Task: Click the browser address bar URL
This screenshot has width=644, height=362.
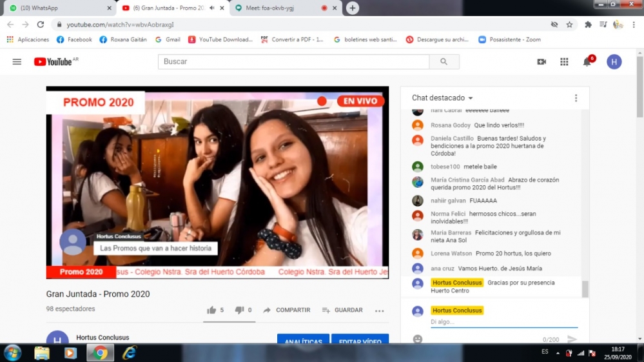Action: tap(121, 25)
